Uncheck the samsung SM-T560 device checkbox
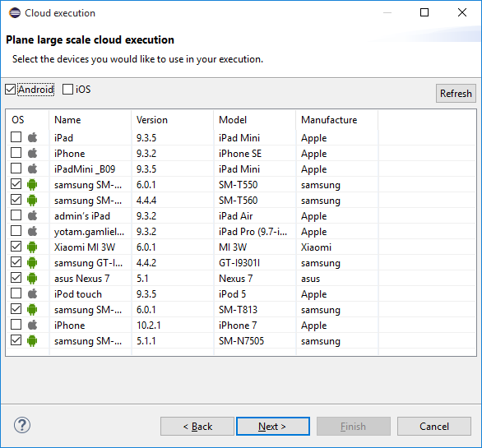This screenshot has width=482, height=448. pyautogui.click(x=16, y=200)
